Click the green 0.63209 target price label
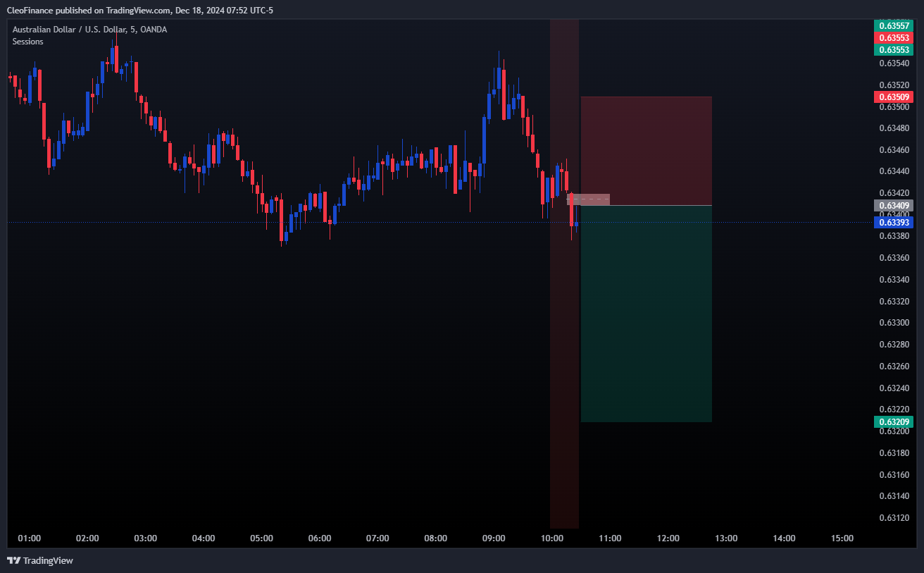This screenshot has width=924, height=573. tap(894, 422)
